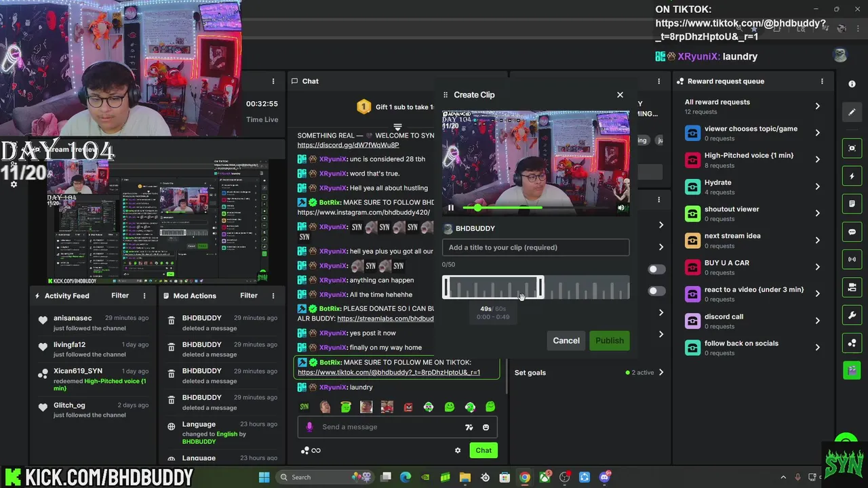Click the document notes icon in sidebar

pyautogui.click(x=852, y=204)
